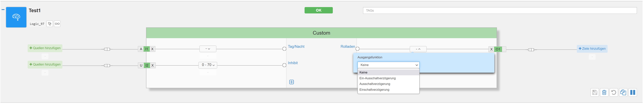Expand the 0 - 70 input dropdown
Screen dimensions: 644x104
point(208,65)
